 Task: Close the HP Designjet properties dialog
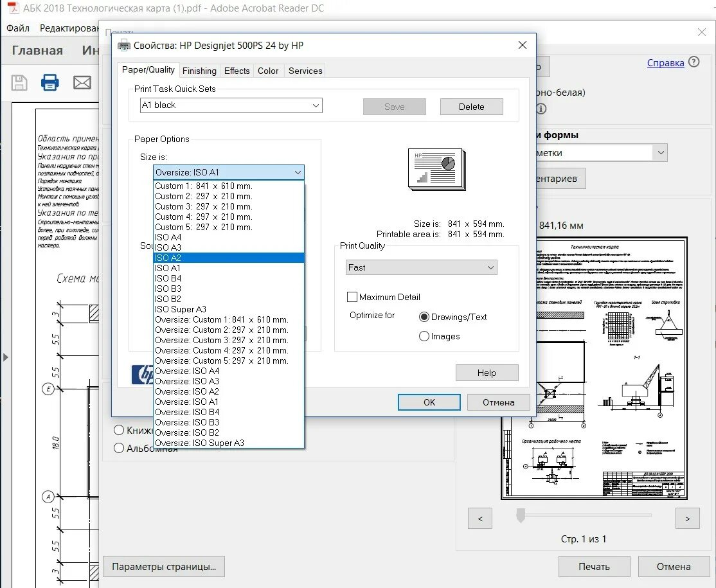(523, 45)
